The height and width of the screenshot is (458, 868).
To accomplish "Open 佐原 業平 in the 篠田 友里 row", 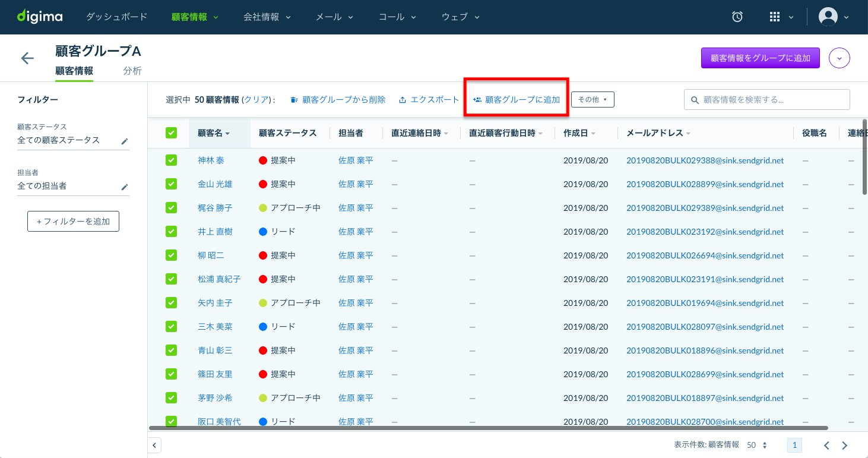I will 356,374.
